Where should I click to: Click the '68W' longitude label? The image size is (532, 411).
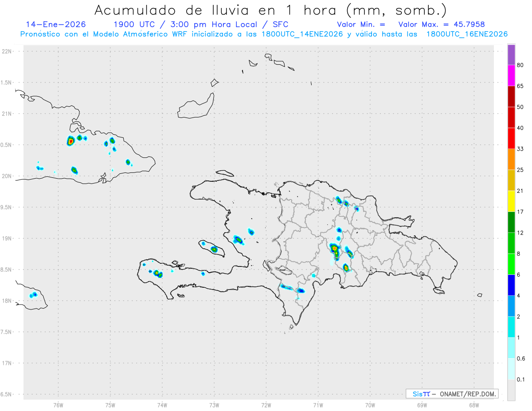pos(474,405)
